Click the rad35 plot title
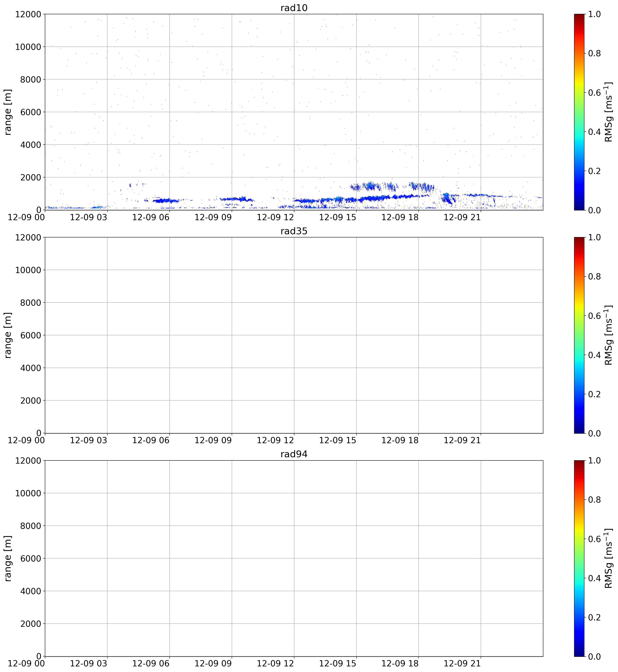 [x=294, y=231]
